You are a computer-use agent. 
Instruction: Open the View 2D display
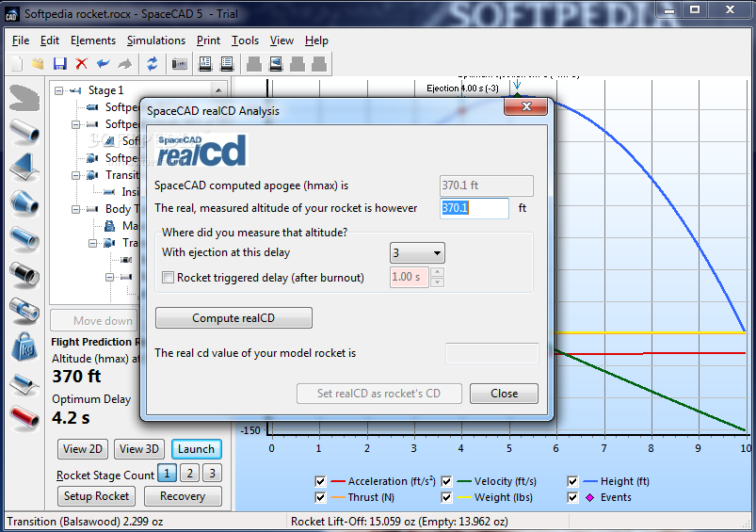click(x=83, y=449)
